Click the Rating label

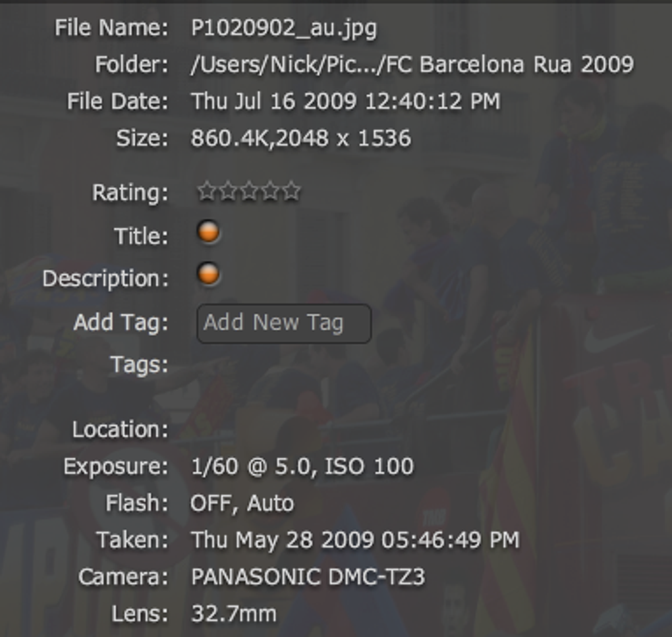click(130, 193)
